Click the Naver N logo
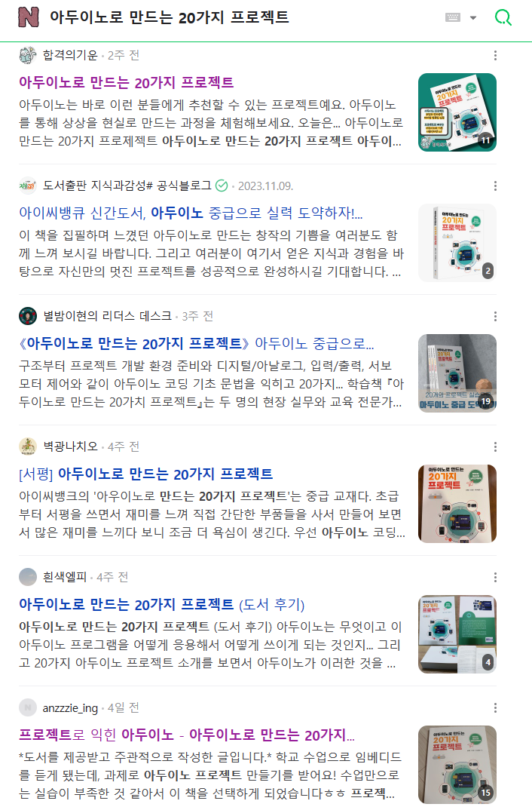Screen dimensions: 532x807 29,17
